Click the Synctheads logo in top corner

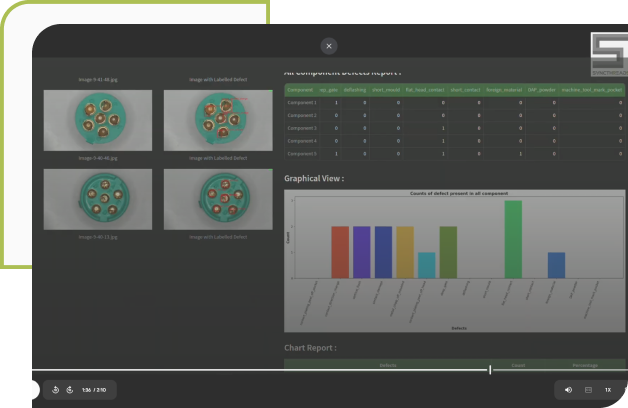point(608,54)
